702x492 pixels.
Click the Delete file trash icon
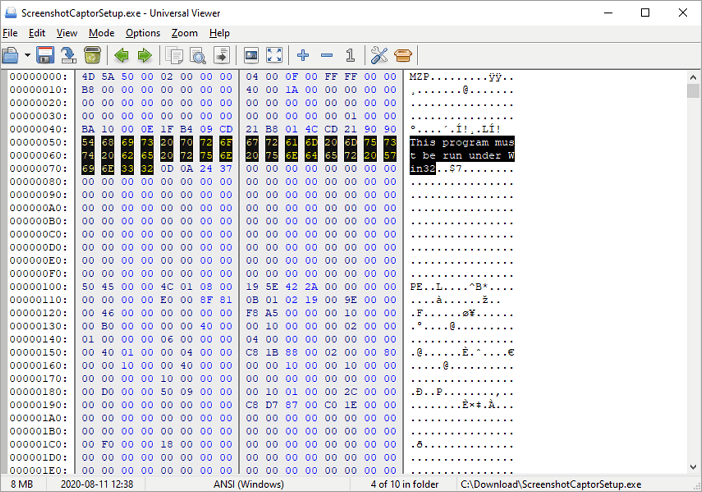click(91, 55)
